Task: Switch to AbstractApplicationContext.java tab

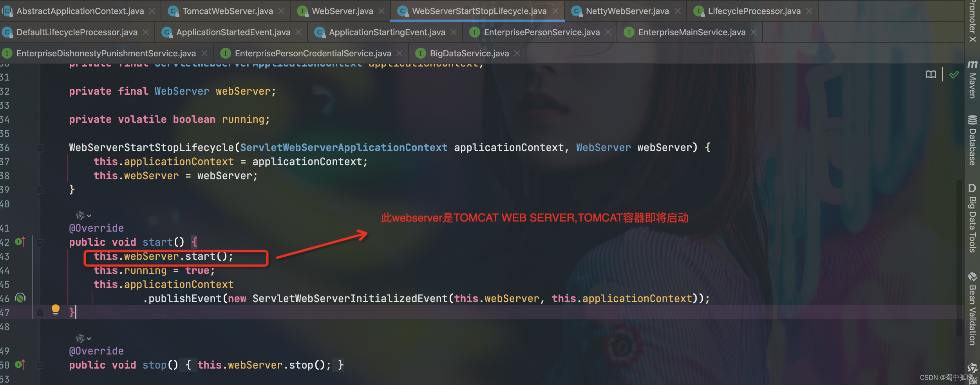Action: [80, 11]
